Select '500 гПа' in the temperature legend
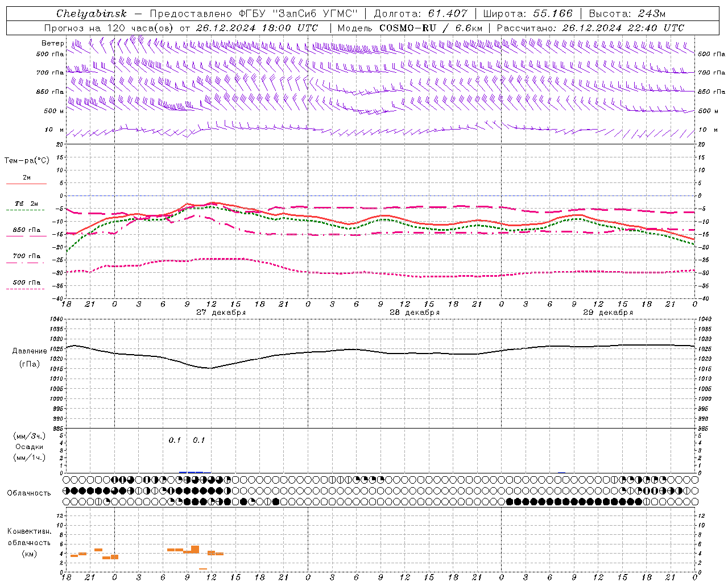 click(x=27, y=282)
